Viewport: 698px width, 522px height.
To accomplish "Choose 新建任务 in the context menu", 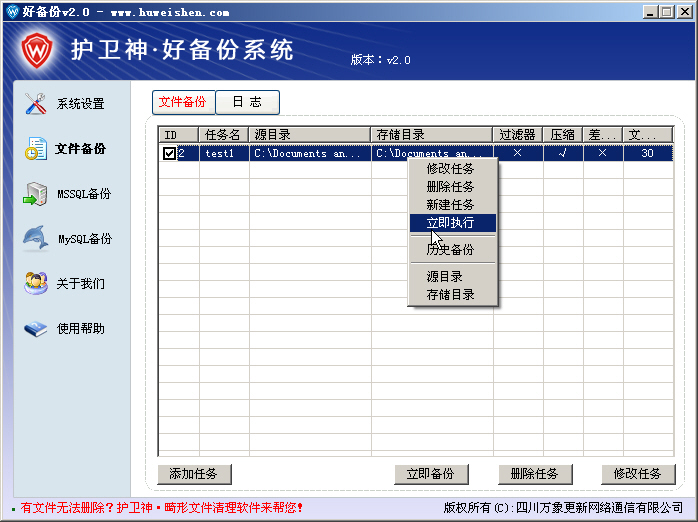I will coord(453,205).
